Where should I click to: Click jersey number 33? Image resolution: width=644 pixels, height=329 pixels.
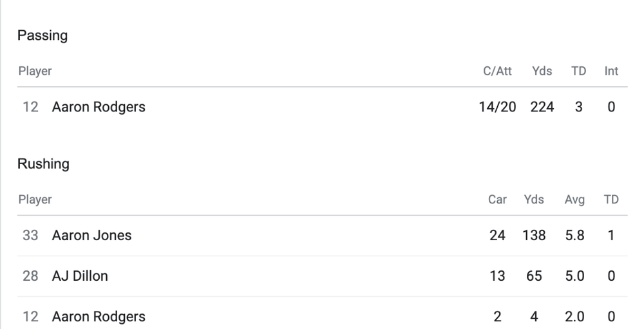[30, 236]
